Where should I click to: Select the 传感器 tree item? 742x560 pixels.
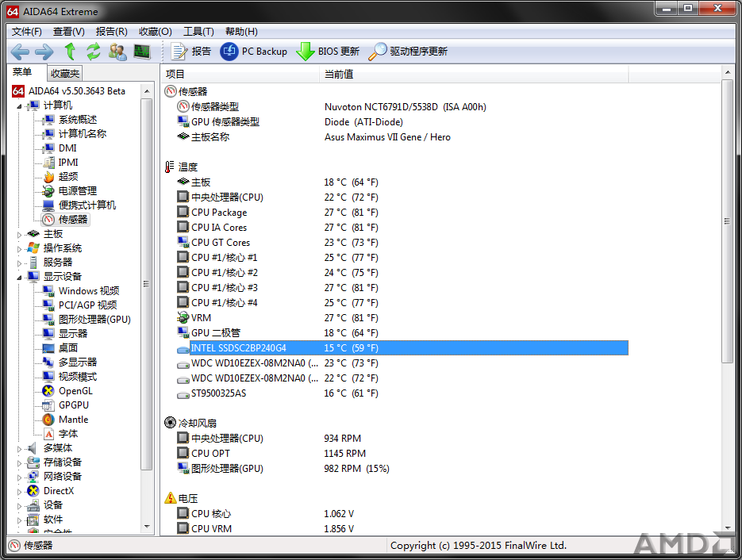[65, 220]
